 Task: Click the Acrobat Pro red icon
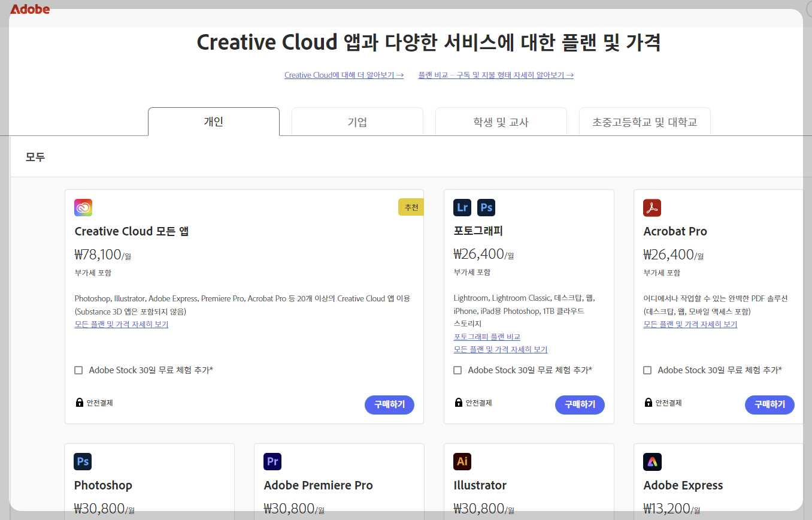point(652,208)
